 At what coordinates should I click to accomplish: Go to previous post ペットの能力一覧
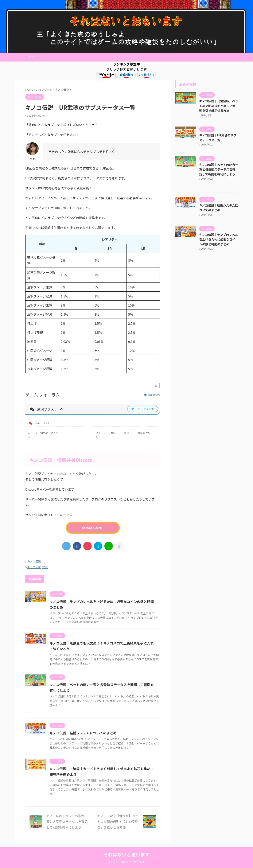pyautogui.click(x=59, y=821)
